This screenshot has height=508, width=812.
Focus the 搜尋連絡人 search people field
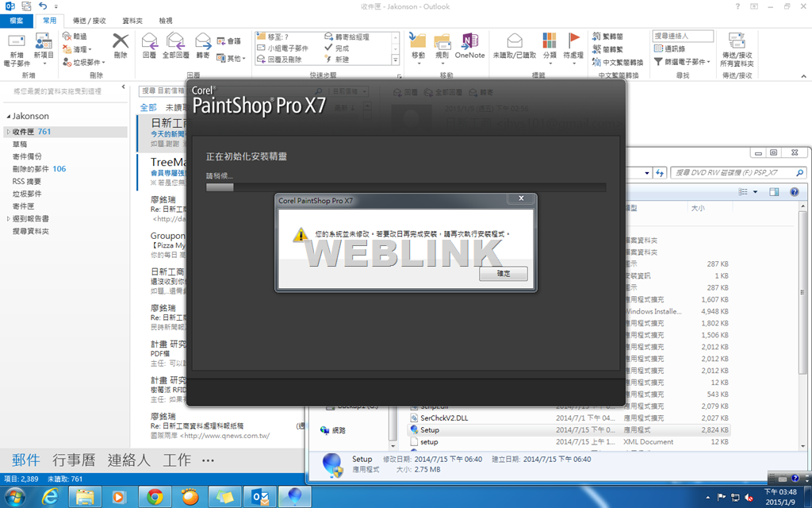683,36
